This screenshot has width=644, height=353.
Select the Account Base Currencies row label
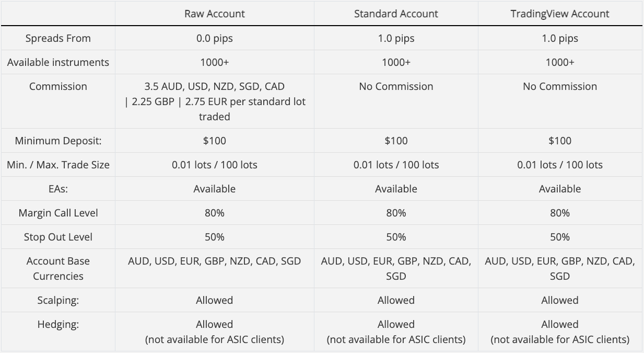(x=58, y=268)
